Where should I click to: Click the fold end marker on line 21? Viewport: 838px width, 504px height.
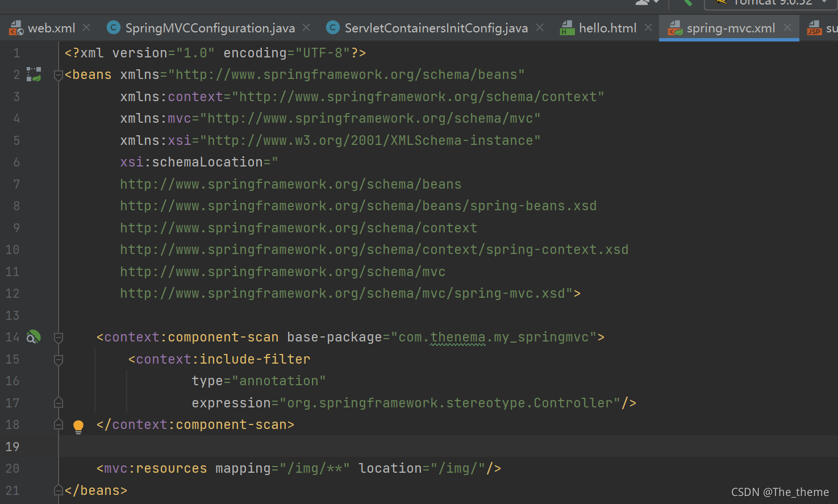(58, 490)
